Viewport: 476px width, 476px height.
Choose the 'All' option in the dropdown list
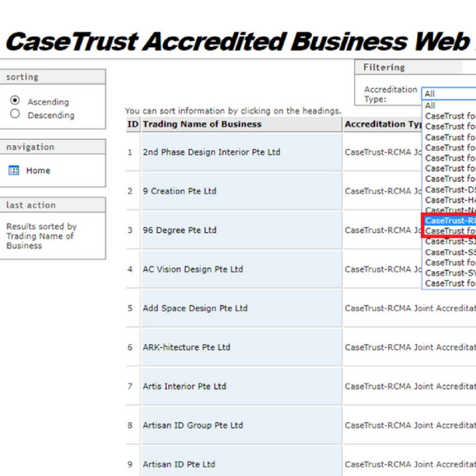pos(449,106)
